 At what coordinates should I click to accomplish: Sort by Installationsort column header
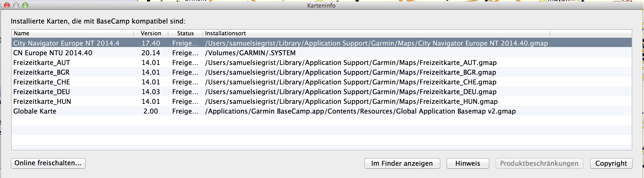pos(376,33)
